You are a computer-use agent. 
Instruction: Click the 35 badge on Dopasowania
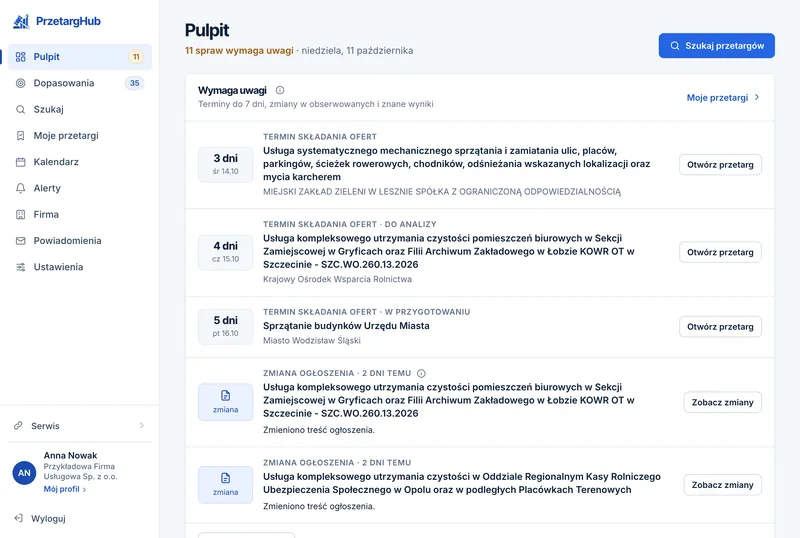point(134,83)
